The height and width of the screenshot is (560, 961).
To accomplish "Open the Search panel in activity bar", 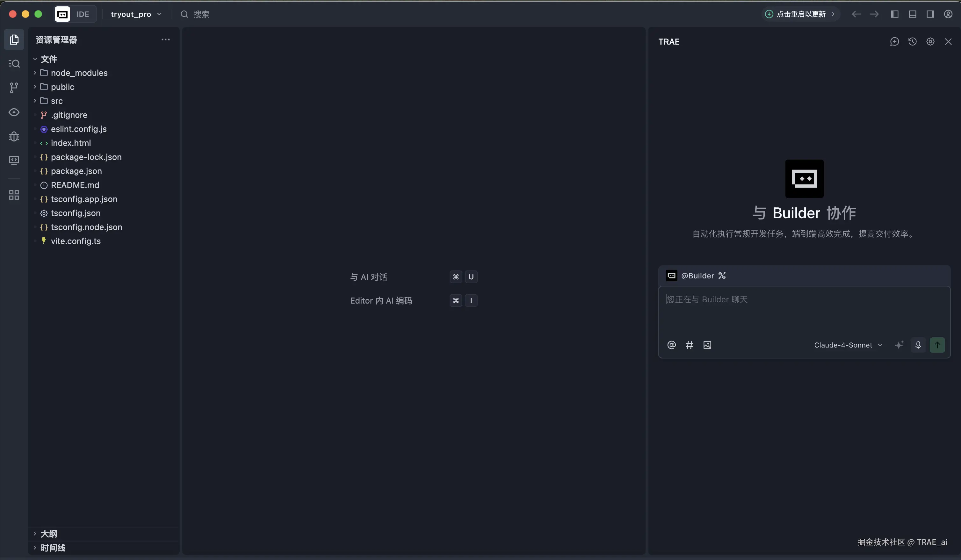I will [14, 63].
